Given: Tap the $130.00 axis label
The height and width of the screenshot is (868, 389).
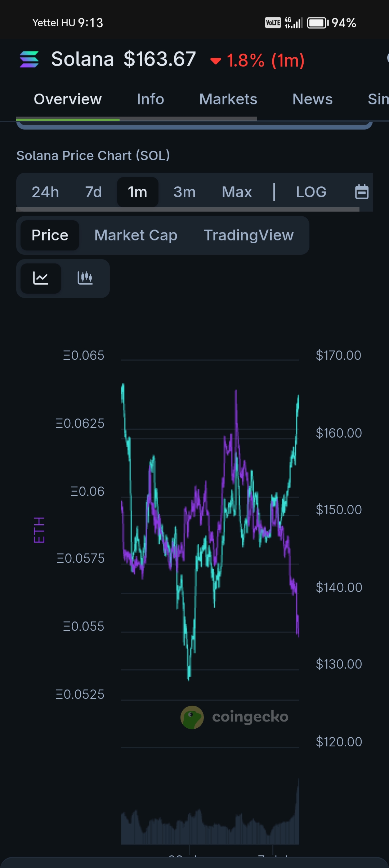Looking at the screenshot, I should pos(339,664).
